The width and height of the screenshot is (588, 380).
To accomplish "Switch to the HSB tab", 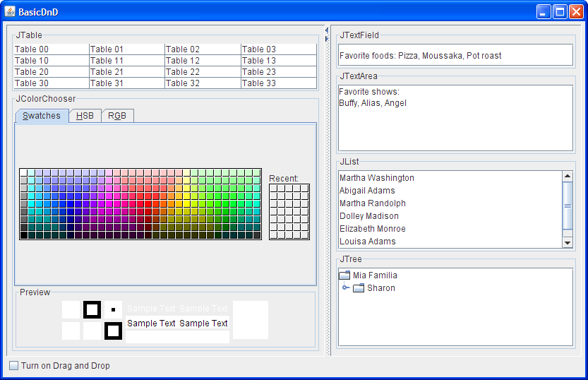I will (x=85, y=116).
